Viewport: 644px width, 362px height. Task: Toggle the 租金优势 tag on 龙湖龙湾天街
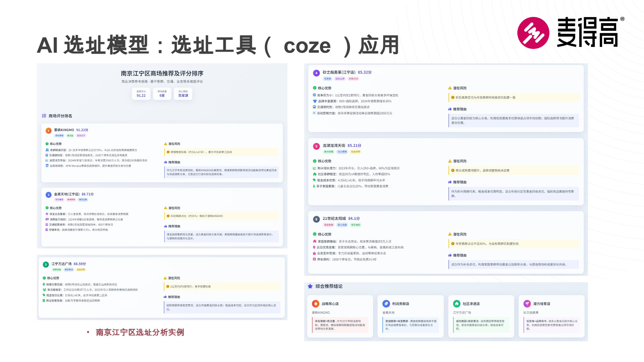pyautogui.click(x=356, y=152)
